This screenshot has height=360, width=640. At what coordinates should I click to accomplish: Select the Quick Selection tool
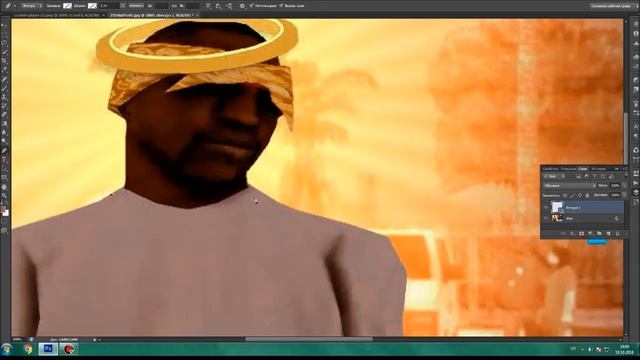tap(4, 52)
